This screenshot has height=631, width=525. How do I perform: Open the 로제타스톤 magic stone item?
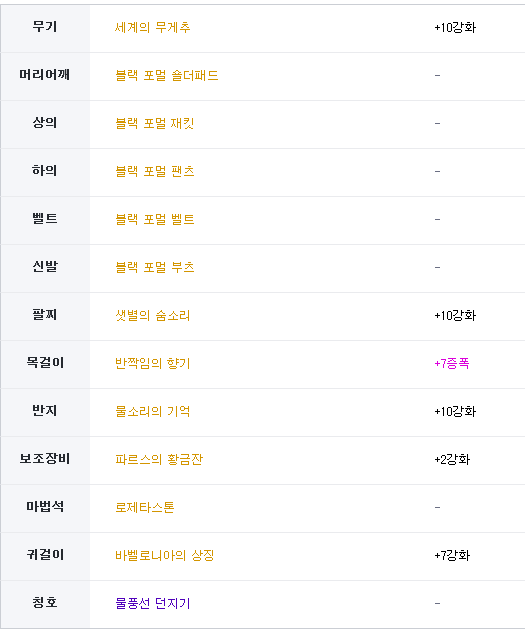pyautogui.click(x=144, y=507)
